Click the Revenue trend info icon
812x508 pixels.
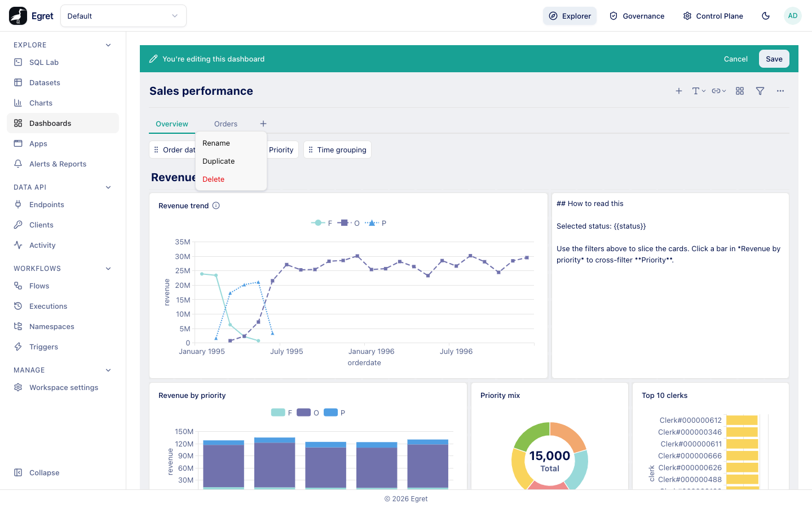tap(216, 205)
